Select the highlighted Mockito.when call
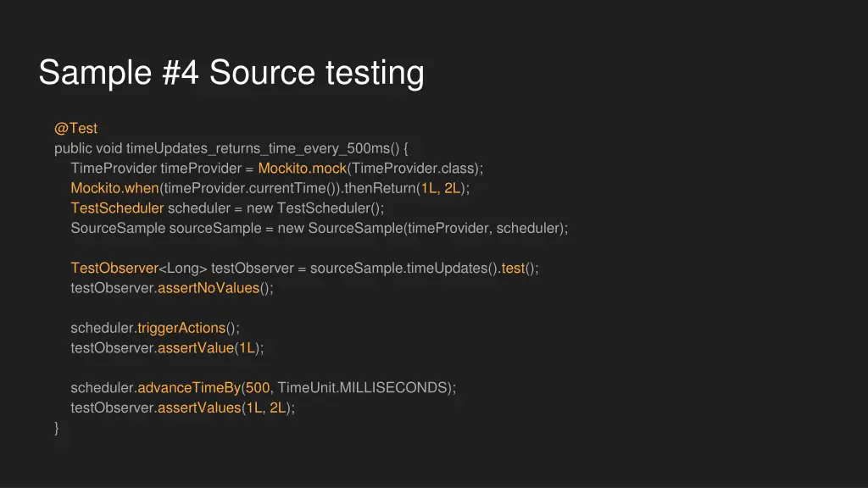This screenshot has height=488, width=868. tap(114, 188)
